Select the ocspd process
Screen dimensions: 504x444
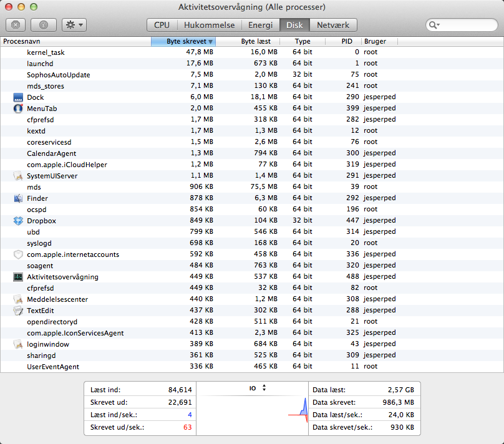click(x=252, y=210)
